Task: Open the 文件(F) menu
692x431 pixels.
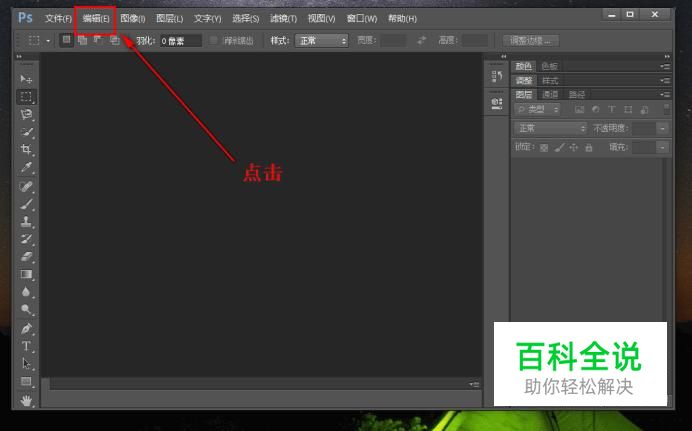Action: tap(58, 19)
